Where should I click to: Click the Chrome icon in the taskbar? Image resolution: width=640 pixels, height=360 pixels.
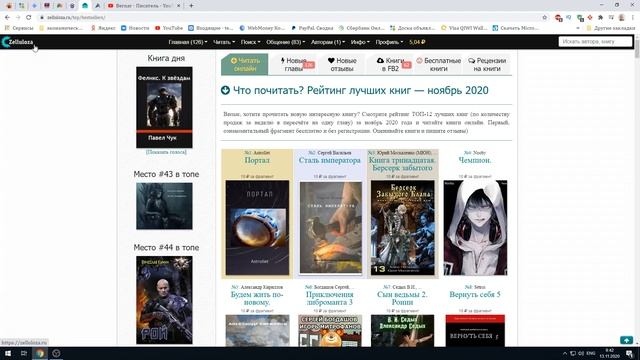(x=40, y=353)
